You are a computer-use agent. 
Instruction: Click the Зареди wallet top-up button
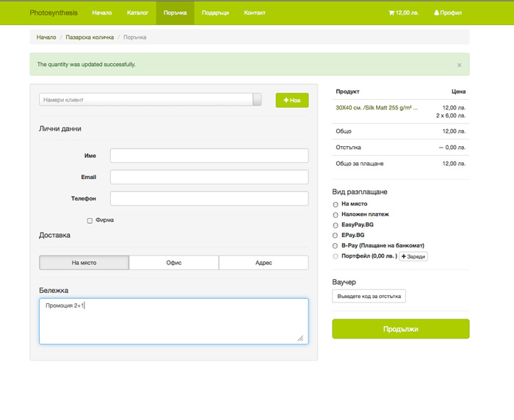(413, 256)
